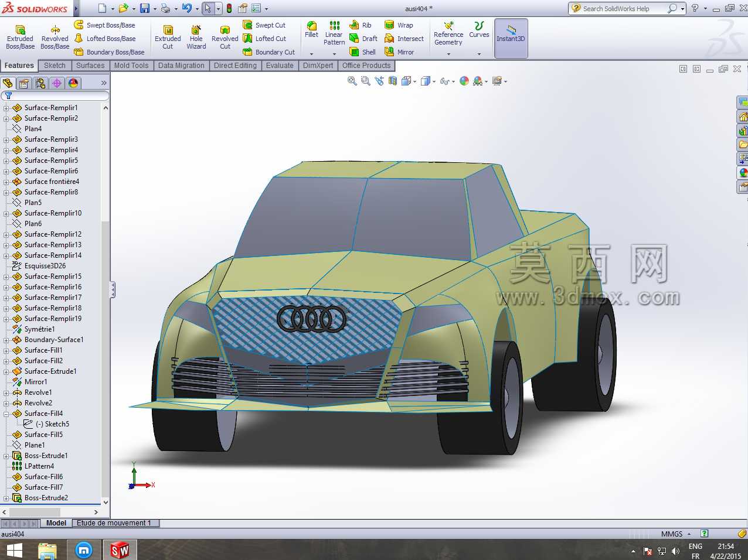Choose the Draft tool
Image resolution: width=748 pixels, height=560 pixels.
coord(363,39)
